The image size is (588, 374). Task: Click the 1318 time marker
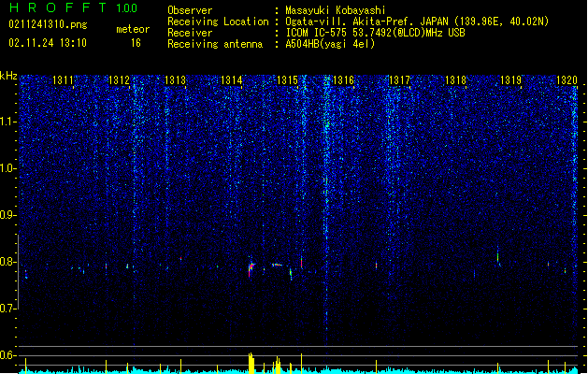point(455,79)
